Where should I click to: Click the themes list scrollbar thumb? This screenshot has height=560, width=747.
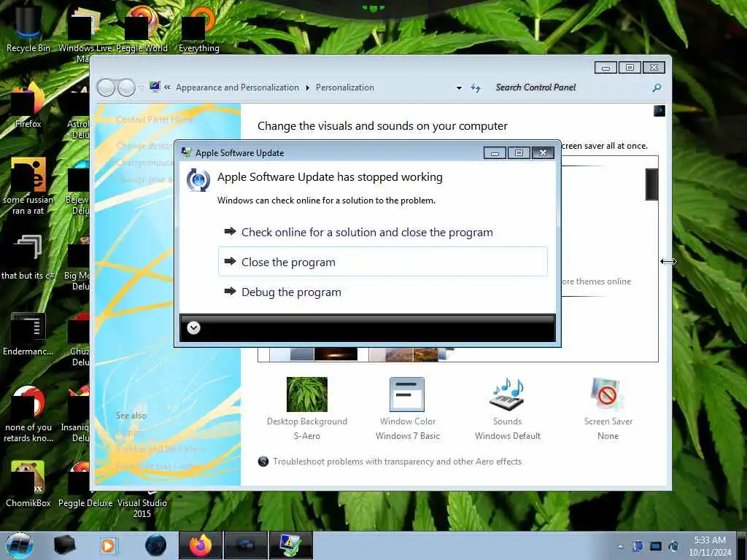(x=651, y=184)
